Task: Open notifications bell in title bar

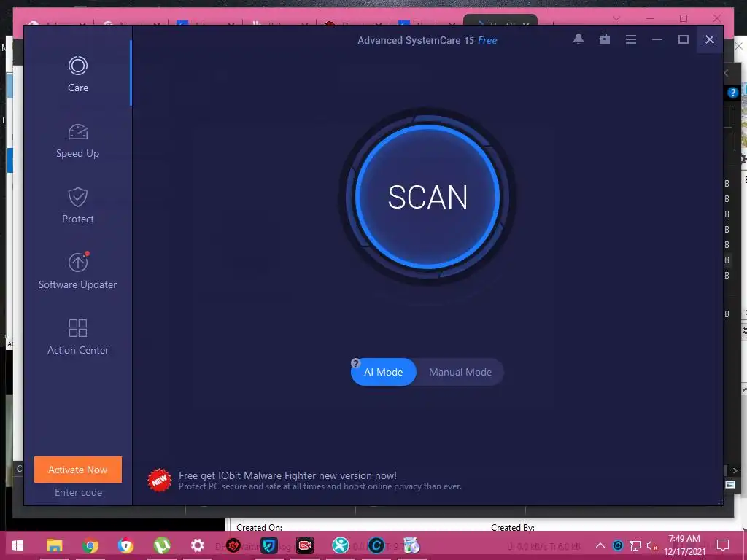Action: 578,39
